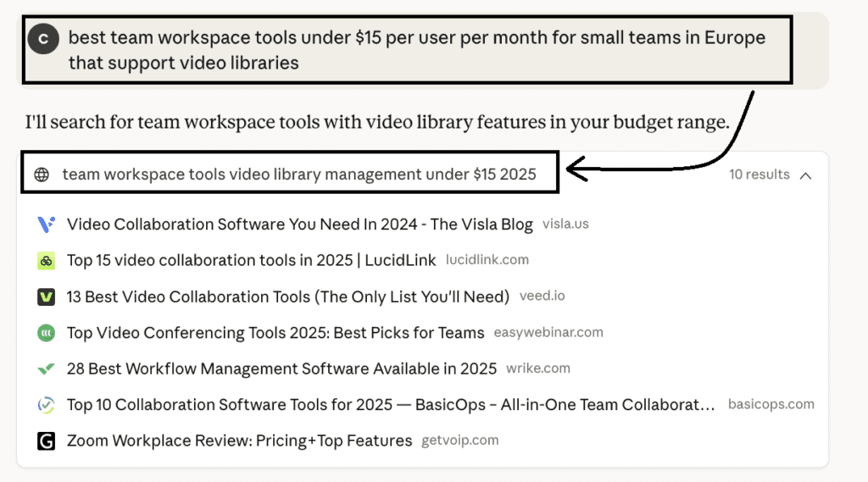Click the globe web search icon
Image resolution: width=868 pixels, height=482 pixels.
[x=42, y=175]
